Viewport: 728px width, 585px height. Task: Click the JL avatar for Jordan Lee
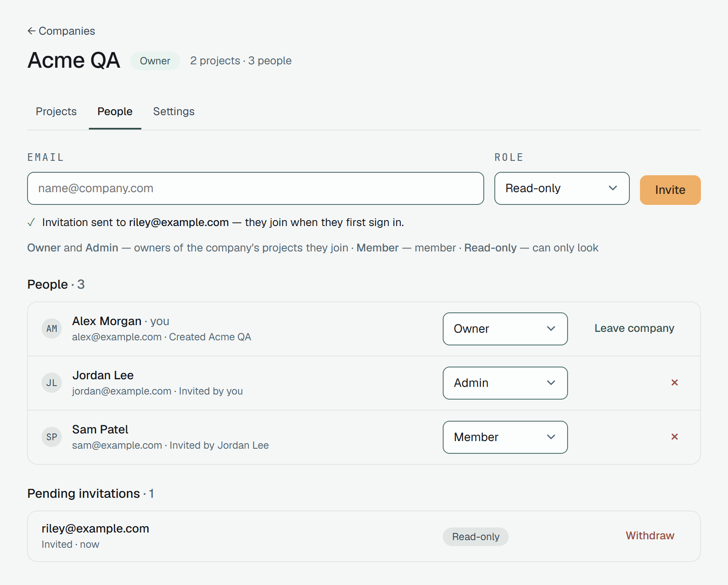52,383
